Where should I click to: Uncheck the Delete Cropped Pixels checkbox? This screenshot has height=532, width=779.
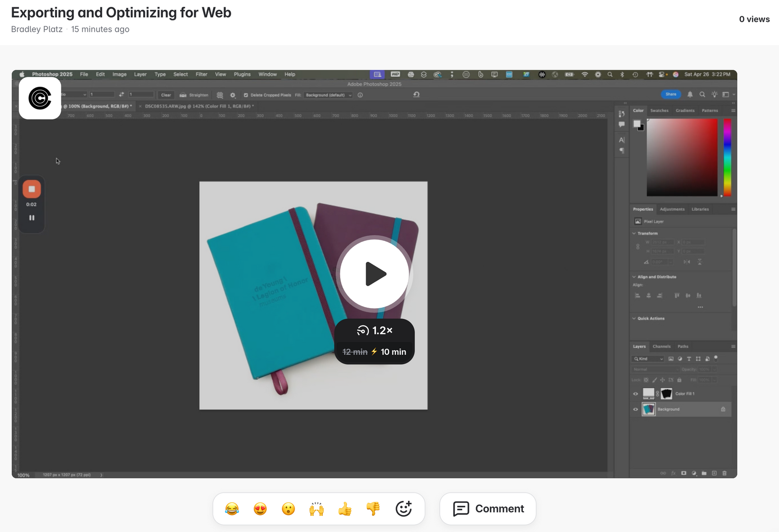click(246, 95)
